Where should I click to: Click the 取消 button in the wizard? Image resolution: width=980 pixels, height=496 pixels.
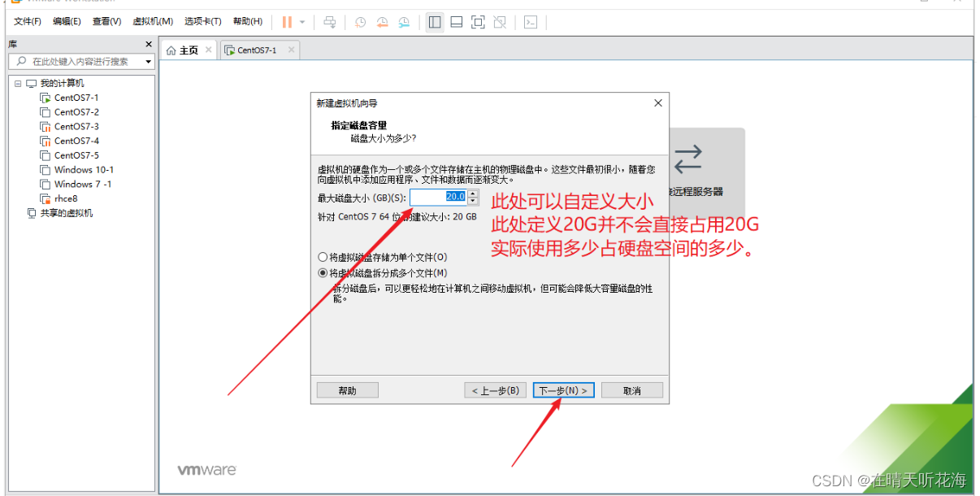(632, 390)
